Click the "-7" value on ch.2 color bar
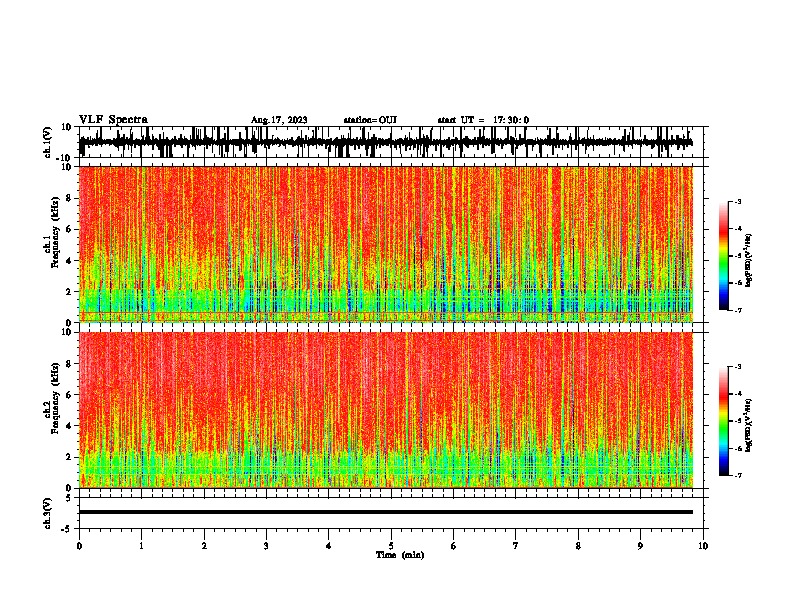The height and width of the screenshot is (612, 792). (x=737, y=476)
